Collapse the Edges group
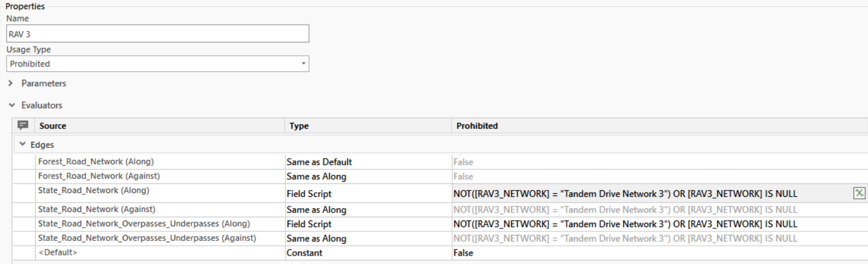This screenshot has width=868, height=264. (x=22, y=145)
